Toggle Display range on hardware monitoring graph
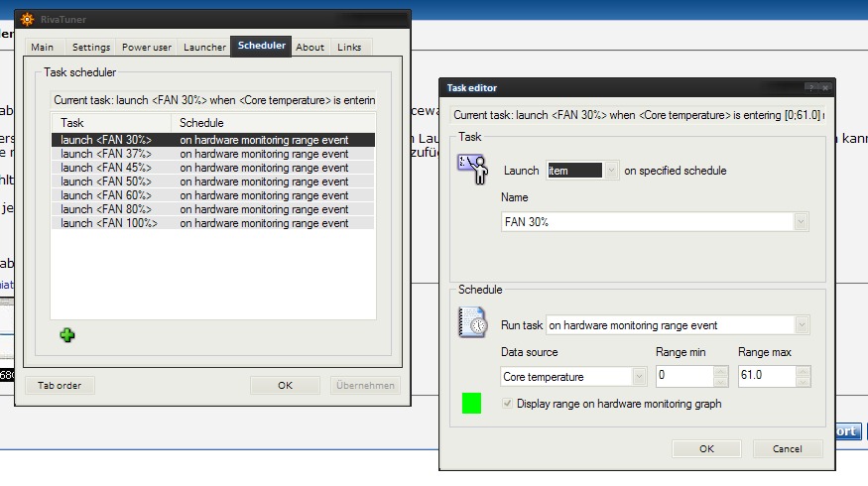This screenshot has width=868, height=486. click(x=507, y=404)
